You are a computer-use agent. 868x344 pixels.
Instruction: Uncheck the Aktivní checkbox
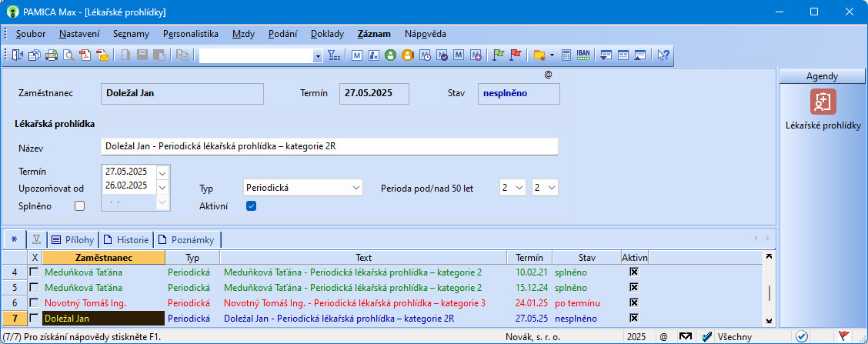(x=251, y=205)
